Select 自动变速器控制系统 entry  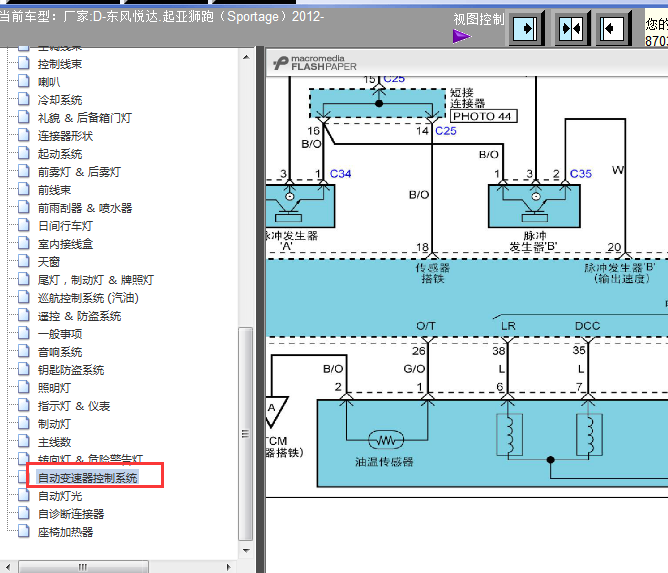(x=87, y=478)
